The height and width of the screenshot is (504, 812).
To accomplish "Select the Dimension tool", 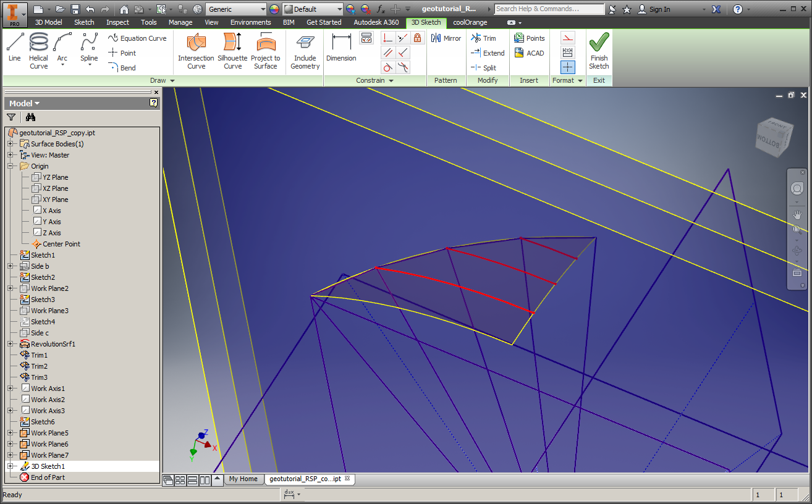I will (x=341, y=48).
